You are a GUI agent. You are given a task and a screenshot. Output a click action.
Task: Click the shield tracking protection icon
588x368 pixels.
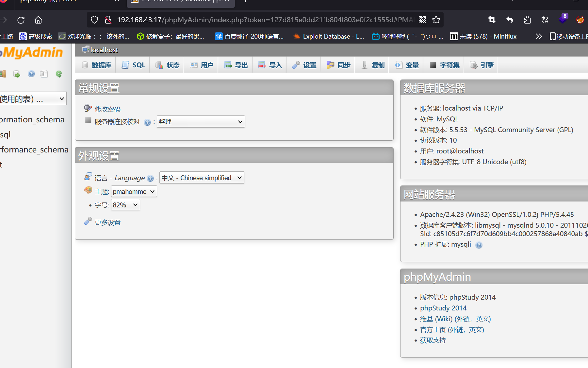pyautogui.click(x=94, y=20)
